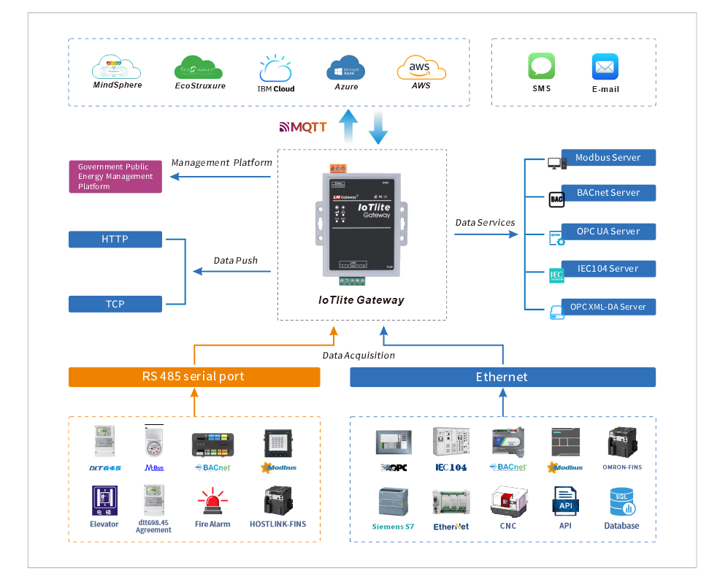The image size is (728, 582).
Task: Click the Government Public Energy Management Platform box
Action: click(x=115, y=177)
